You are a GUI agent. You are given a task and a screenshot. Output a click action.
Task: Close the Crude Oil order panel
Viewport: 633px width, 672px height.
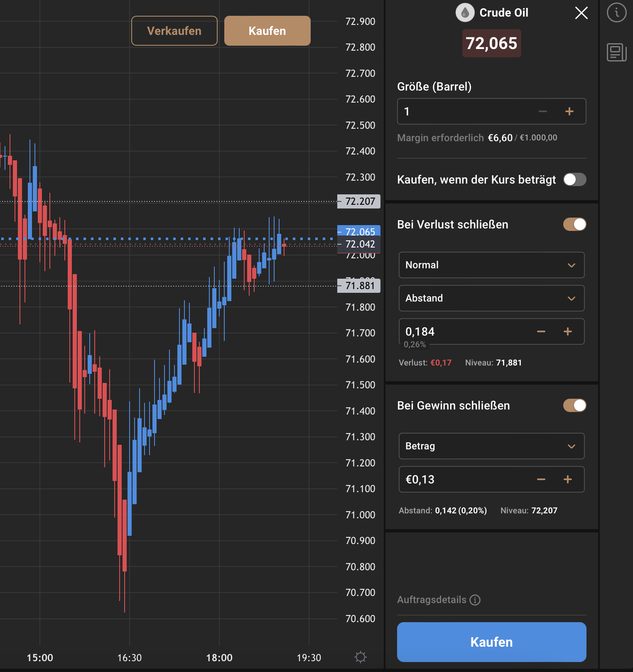click(x=581, y=13)
